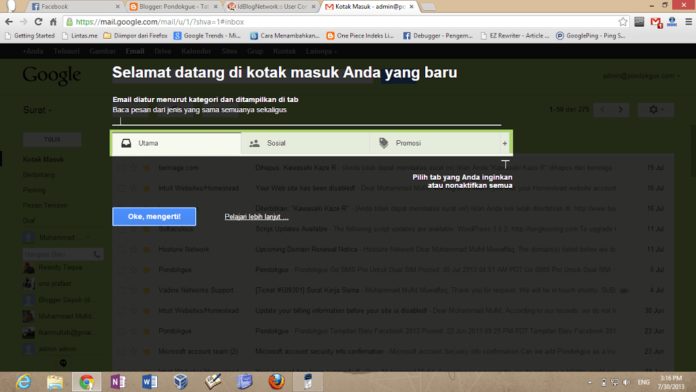Open Firefox from the taskbar
Image resolution: width=696 pixels, height=392 pixels.
pyautogui.click(x=276, y=382)
